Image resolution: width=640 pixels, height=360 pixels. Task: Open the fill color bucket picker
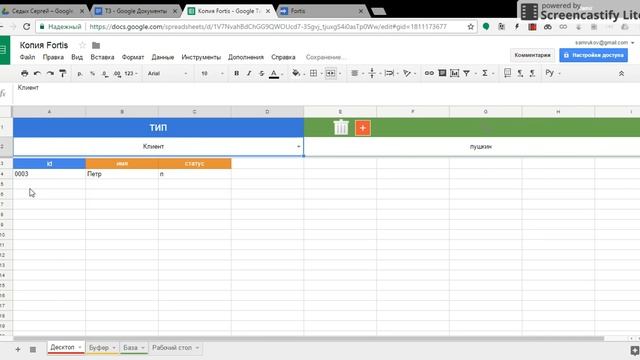click(x=296, y=73)
